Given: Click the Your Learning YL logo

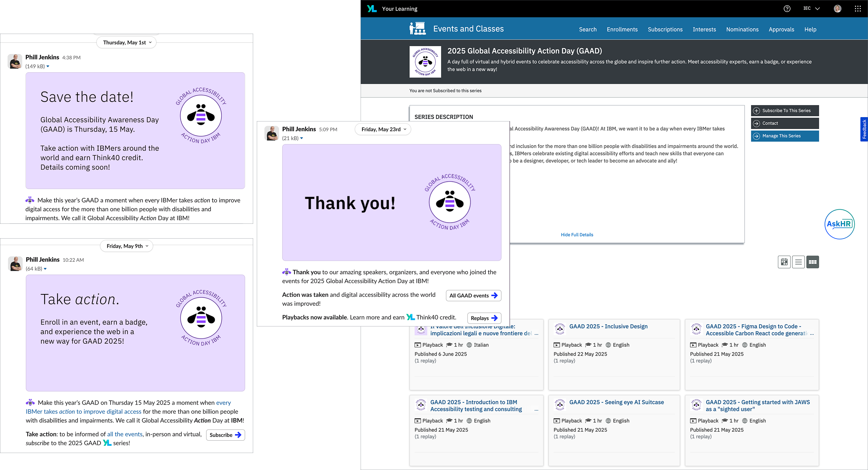Looking at the screenshot, I should click(372, 8).
